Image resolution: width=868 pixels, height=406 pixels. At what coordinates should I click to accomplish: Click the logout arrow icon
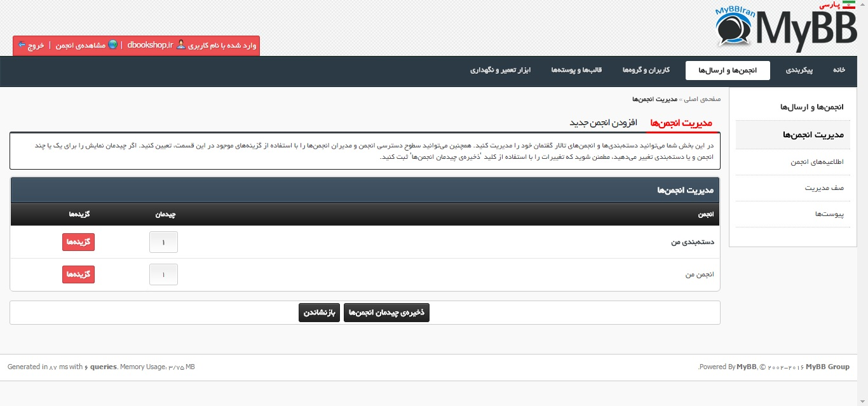pyautogui.click(x=22, y=45)
